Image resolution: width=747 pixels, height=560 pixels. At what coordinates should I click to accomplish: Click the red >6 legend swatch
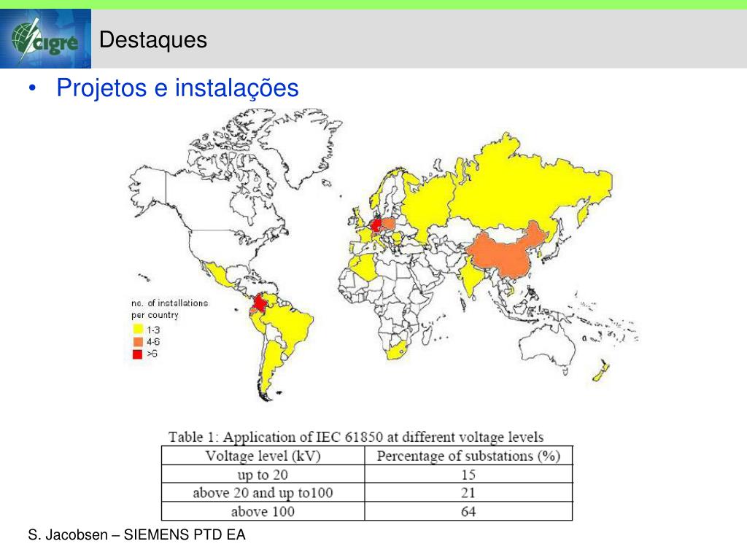click(137, 354)
